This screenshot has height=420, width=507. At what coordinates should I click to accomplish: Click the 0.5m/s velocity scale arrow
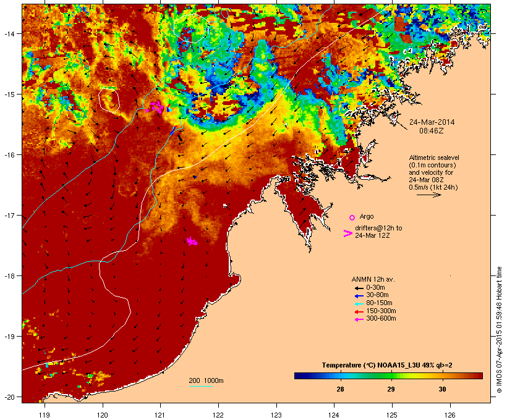(428, 195)
